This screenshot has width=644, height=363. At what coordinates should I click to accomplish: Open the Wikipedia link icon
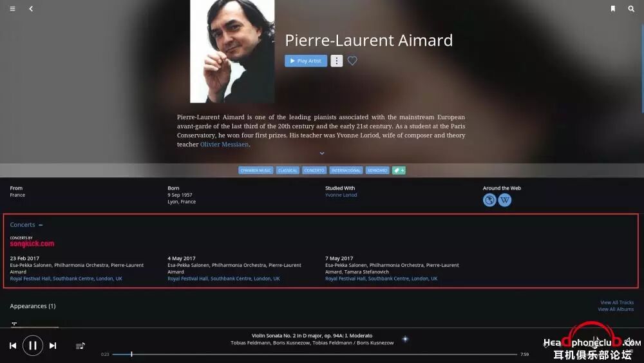coord(505,201)
